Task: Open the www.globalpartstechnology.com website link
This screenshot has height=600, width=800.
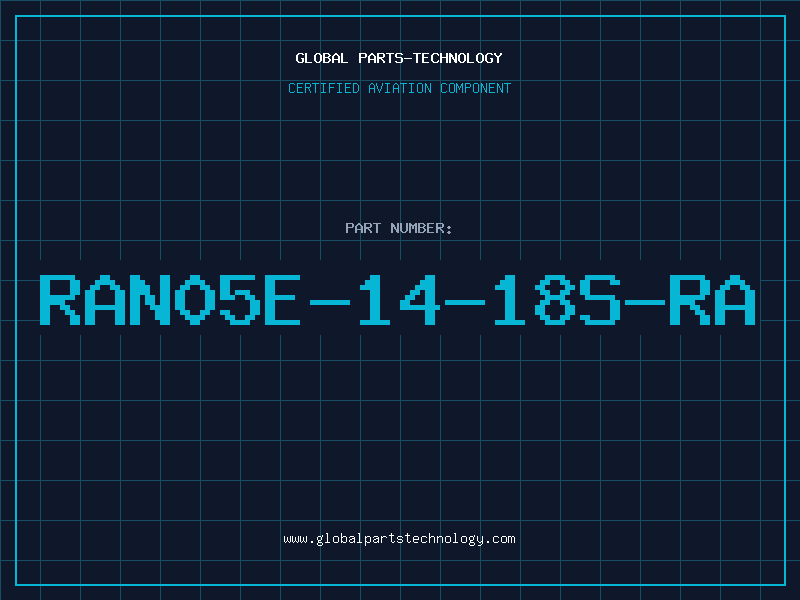Action: [399, 539]
